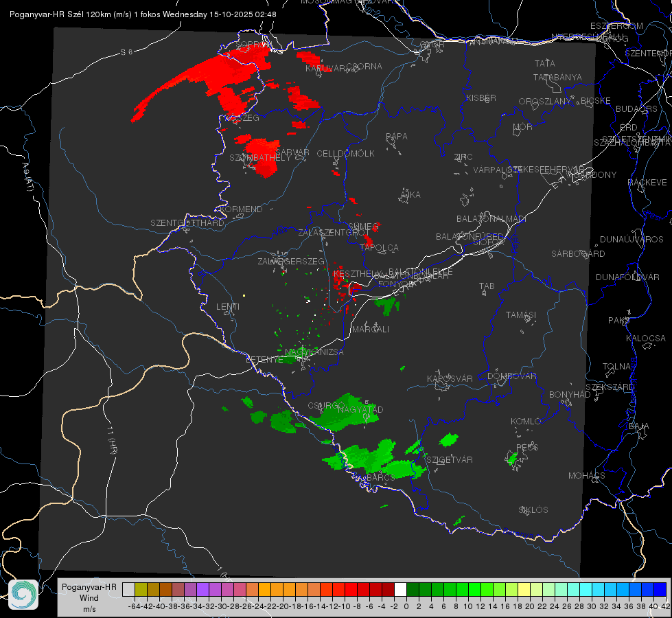This screenshot has height=618, width=672.
Task: Click the 'Wind' legend label
Action: pyautogui.click(x=89, y=598)
